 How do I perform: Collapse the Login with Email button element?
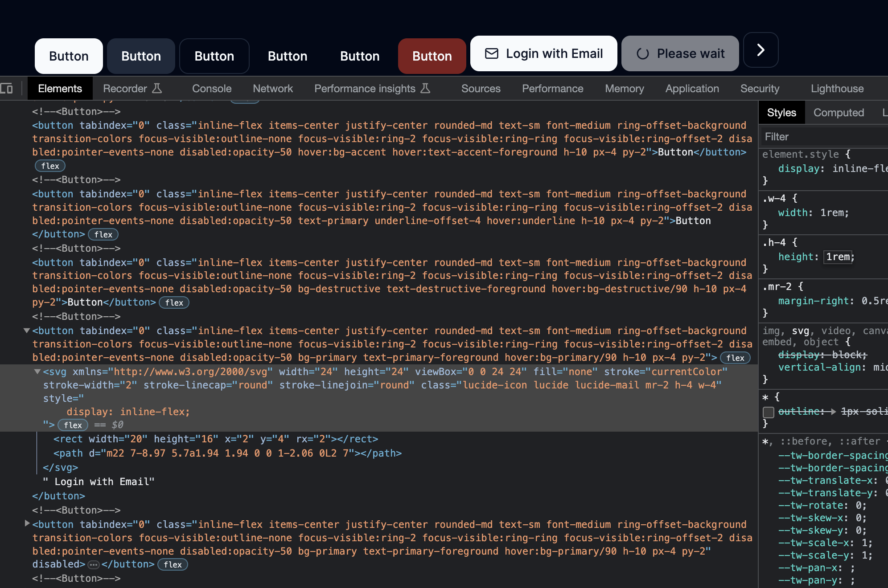tap(26, 331)
